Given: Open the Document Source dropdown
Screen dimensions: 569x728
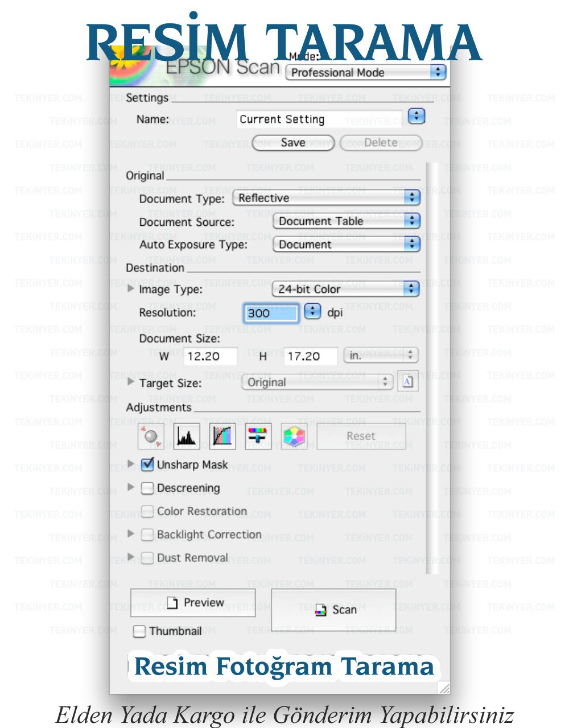Looking at the screenshot, I should (x=347, y=221).
